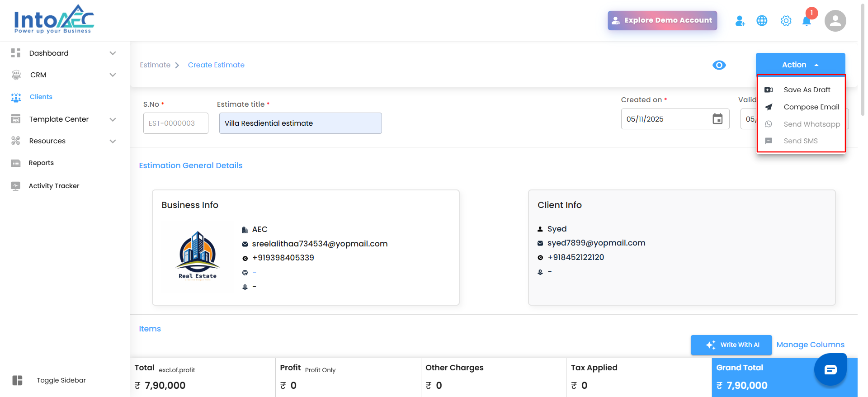Toggle the estimate preview eye icon
Screen dimensions: 868x397
click(719, 65)
